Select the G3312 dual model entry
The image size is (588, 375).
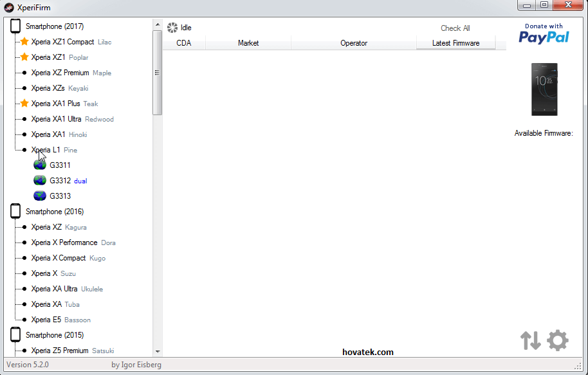(68, 180)
